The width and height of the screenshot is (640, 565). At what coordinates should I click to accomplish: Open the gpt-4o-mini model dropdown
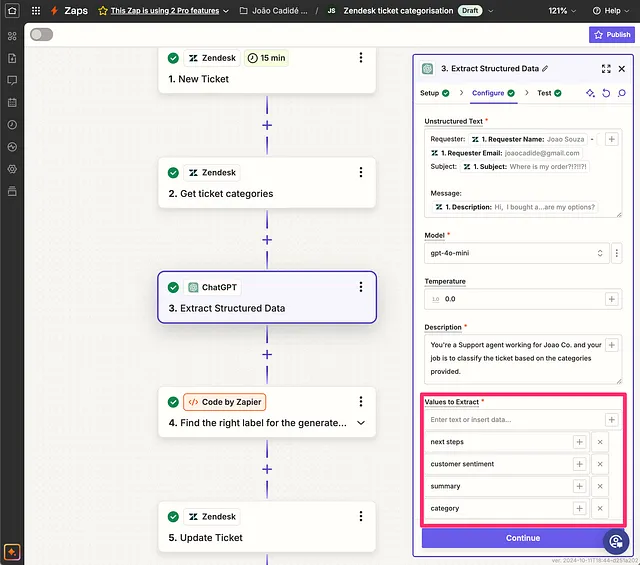pyautogui.click(x=517, y=253)
